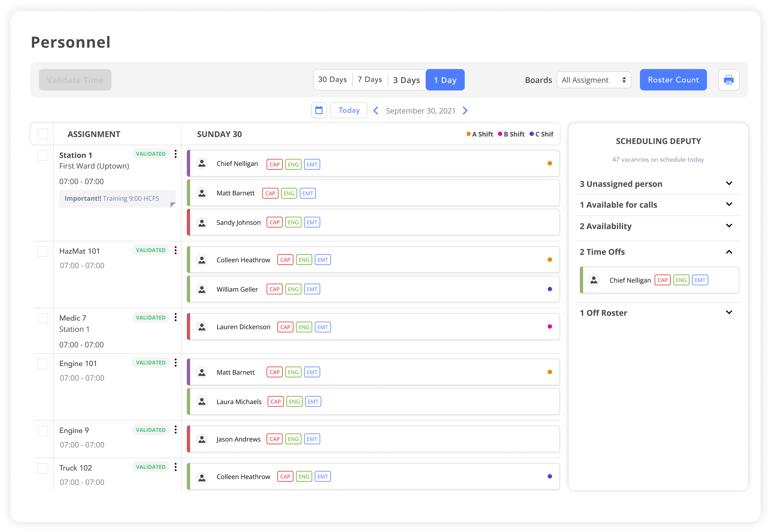Click the A Shift orange legend dot

[x=468, y=134]
